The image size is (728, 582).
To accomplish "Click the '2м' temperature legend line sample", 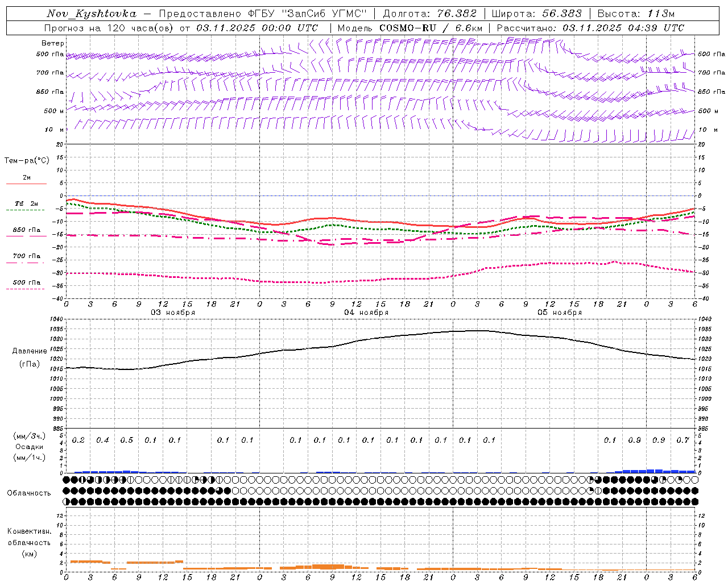I will tap(26, 184).
